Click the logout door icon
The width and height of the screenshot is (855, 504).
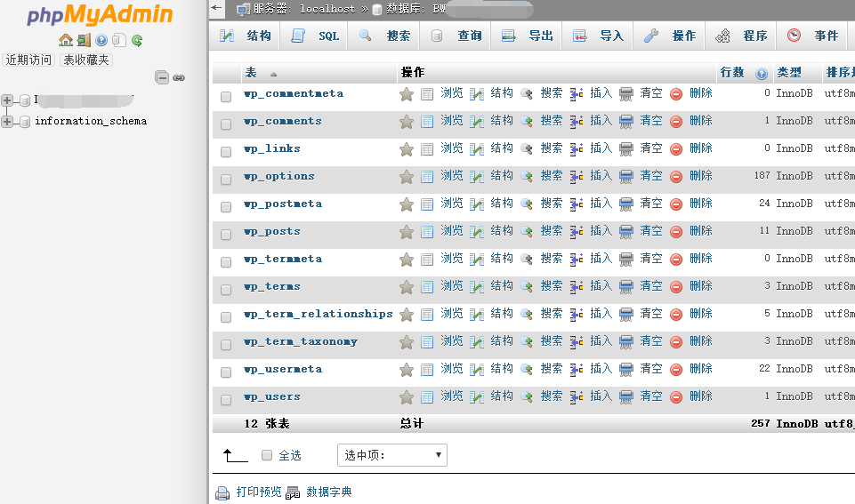84,40
